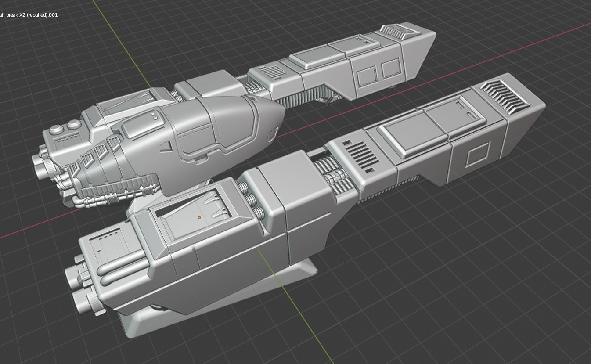Click the "air break X2 (repaired).001" object name overlay
The image size is (591, 364).
point(29,15)
